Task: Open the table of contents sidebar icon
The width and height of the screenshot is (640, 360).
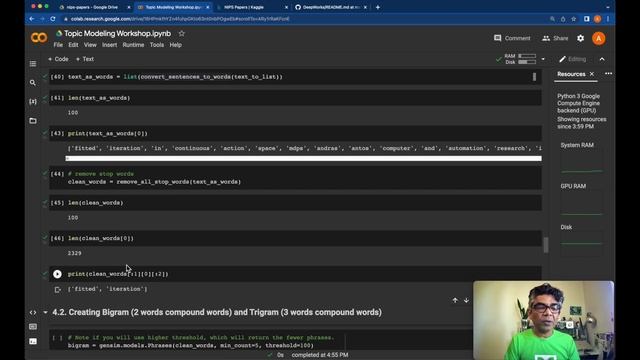Action: point(33,64)
